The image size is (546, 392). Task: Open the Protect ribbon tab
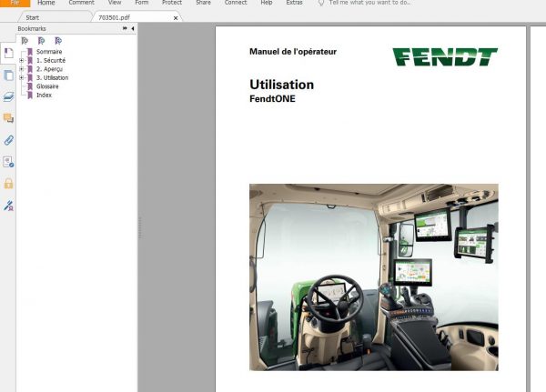point(172,3)
